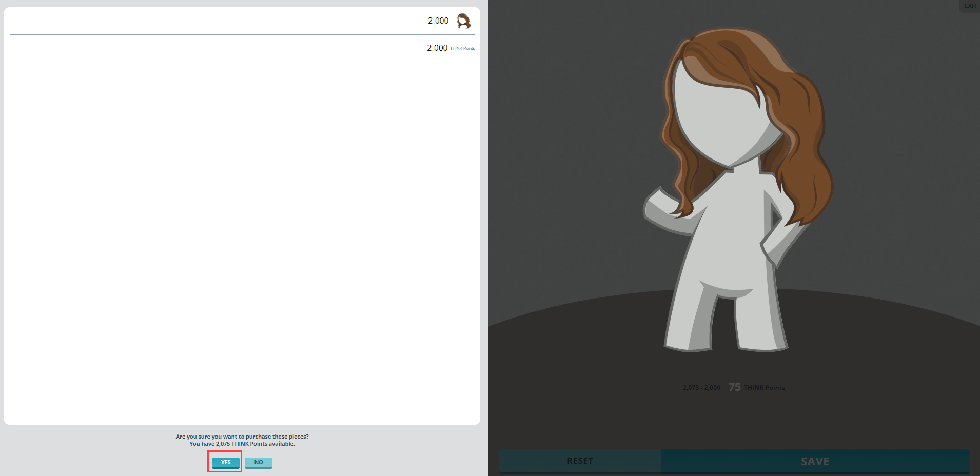Click the divider line in purchase list
The width and height of the screenshot is (980, 476).
pyautogui.click(x=242, y=35)
